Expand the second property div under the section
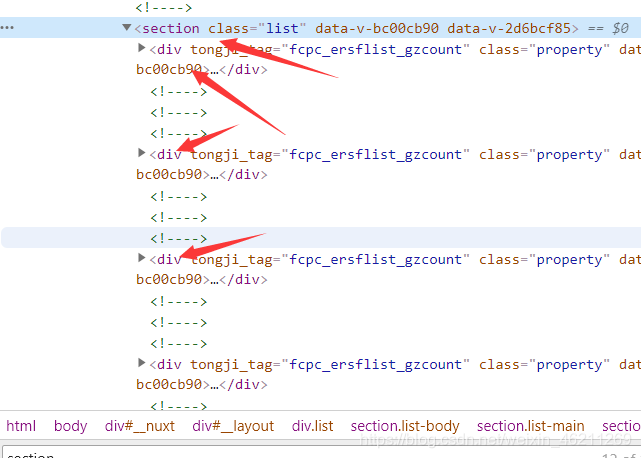This screenshot has width=641, height=458. (x=141, y=153)
